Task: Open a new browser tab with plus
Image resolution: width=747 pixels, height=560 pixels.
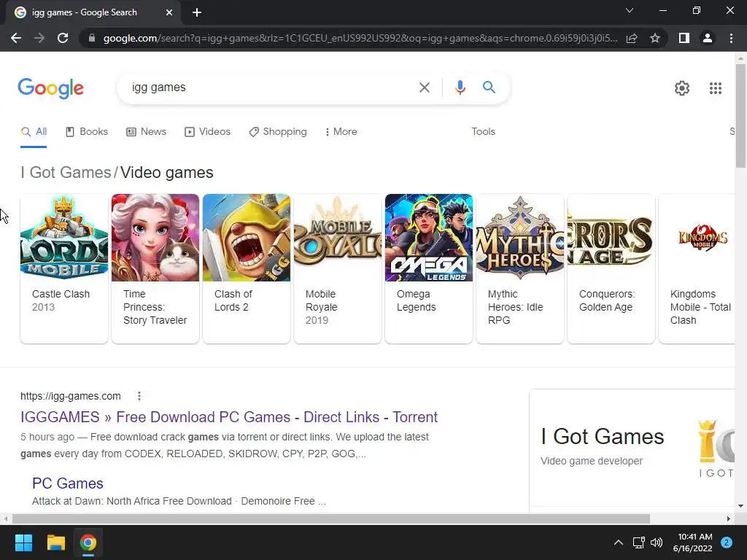Action: [197, 12]
